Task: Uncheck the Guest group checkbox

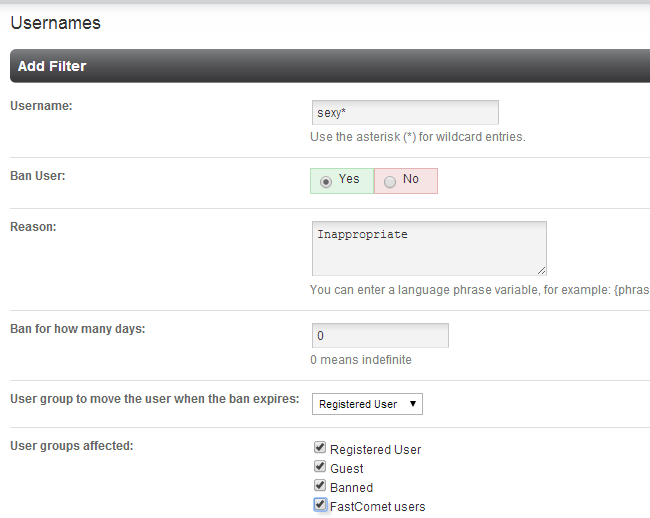Action: click(320, 466)
